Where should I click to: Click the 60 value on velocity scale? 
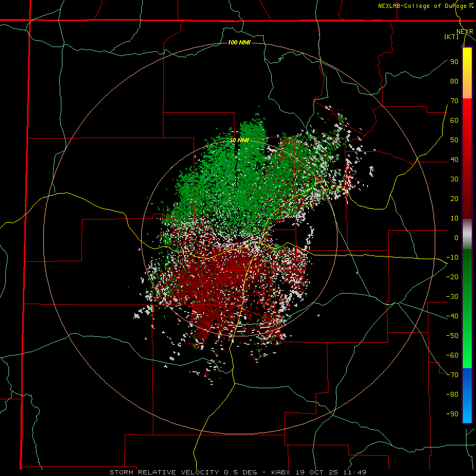(454, 120)
